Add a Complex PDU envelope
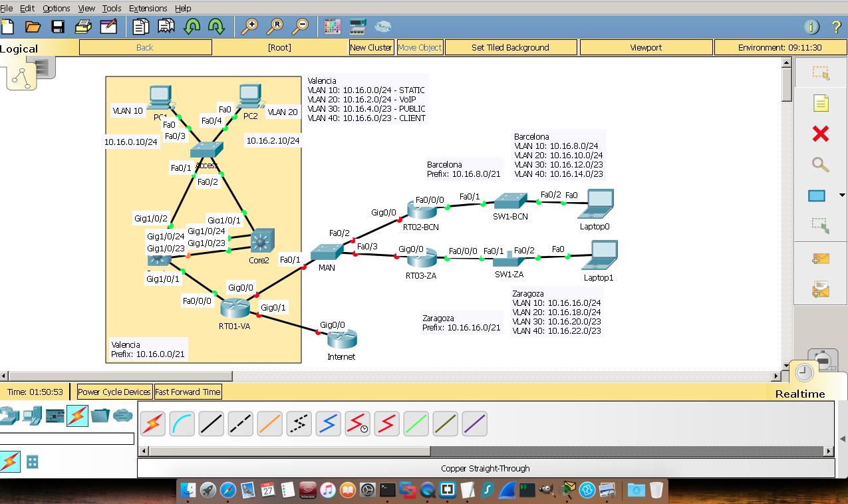Viewport: 848px width, 504px height. pos(821,289)
